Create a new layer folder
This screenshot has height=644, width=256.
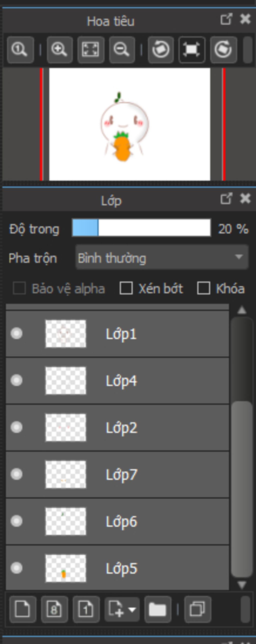(x=158, y=609)
